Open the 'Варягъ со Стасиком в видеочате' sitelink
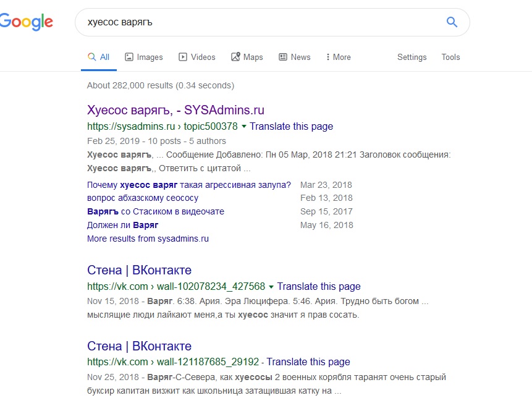532x398 pixels. [x=156, y=211]
